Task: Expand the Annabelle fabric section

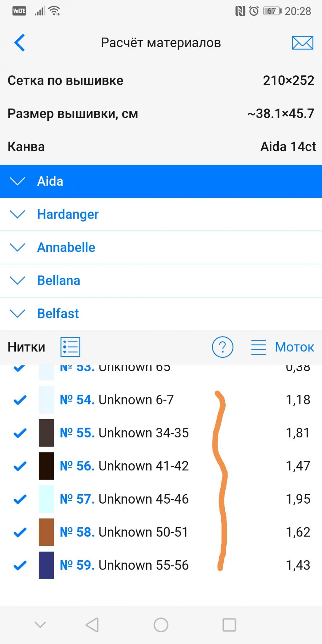Action: coord(18,248)
